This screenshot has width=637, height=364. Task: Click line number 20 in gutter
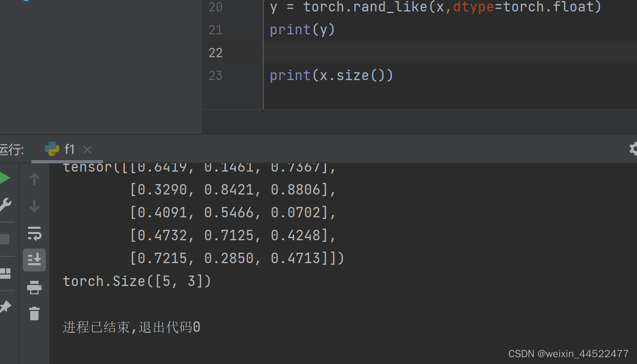(x=215, y=7)
